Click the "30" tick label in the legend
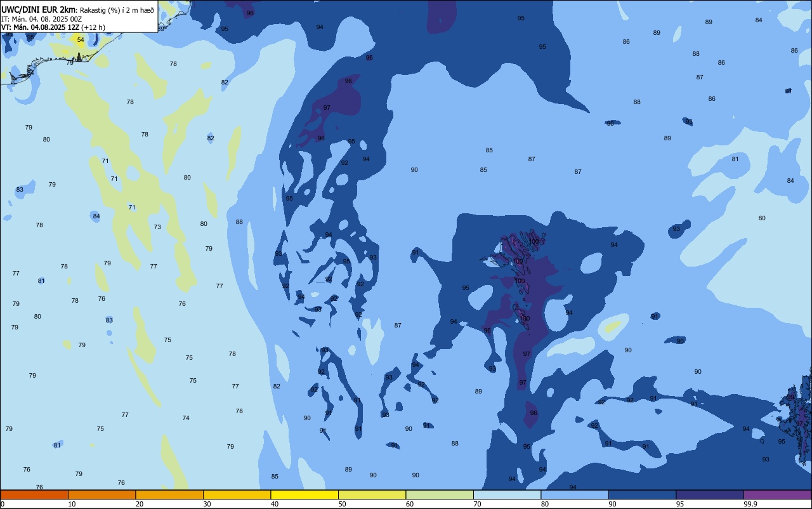This screenshot has height=509, width=812. 207,504
